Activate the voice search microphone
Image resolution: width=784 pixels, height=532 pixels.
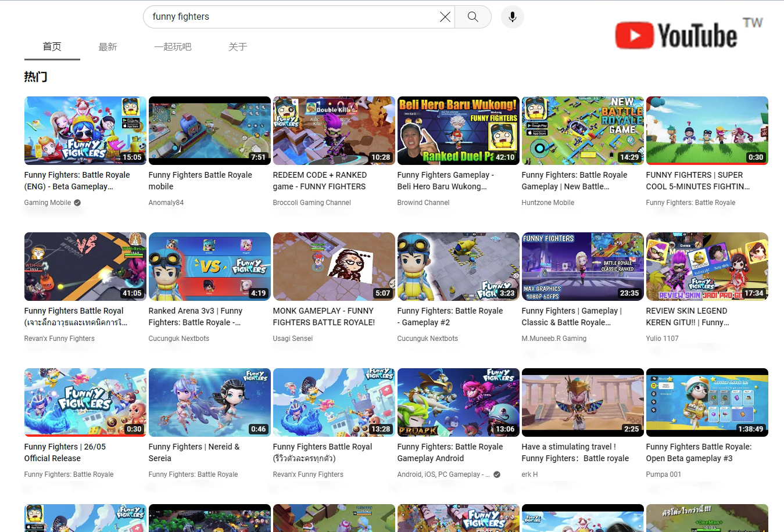513,17
